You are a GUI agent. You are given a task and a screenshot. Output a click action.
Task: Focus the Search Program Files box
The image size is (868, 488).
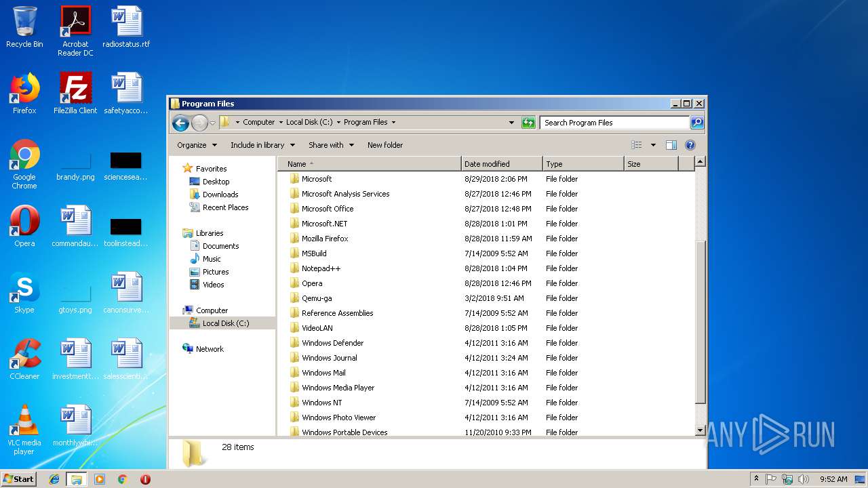point(615,123)
